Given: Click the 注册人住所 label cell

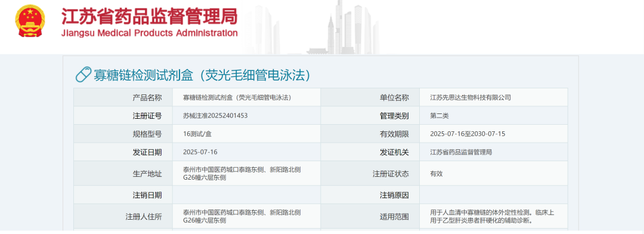Looking at the screenshot, I should pos(123,216).
